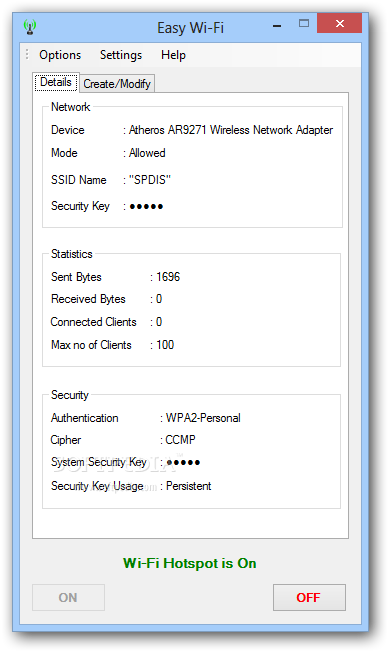This screenshot has height=652, width=389.
Task: Switch to the Create/Modify tab
Action: click(117, 84)
